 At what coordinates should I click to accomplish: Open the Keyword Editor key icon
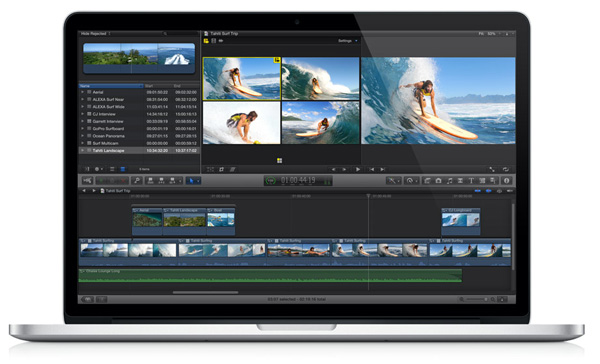(137, 181)
